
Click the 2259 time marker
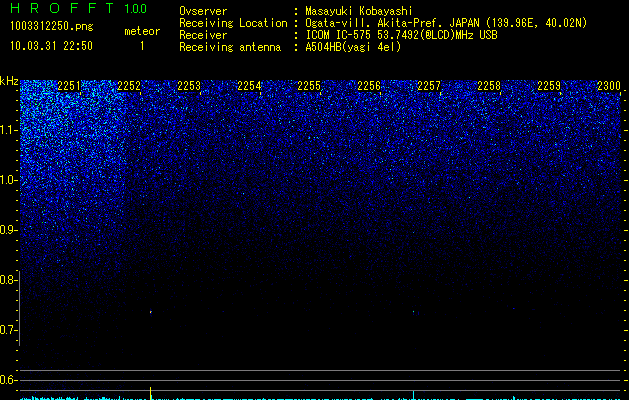(x=549, y=86)
